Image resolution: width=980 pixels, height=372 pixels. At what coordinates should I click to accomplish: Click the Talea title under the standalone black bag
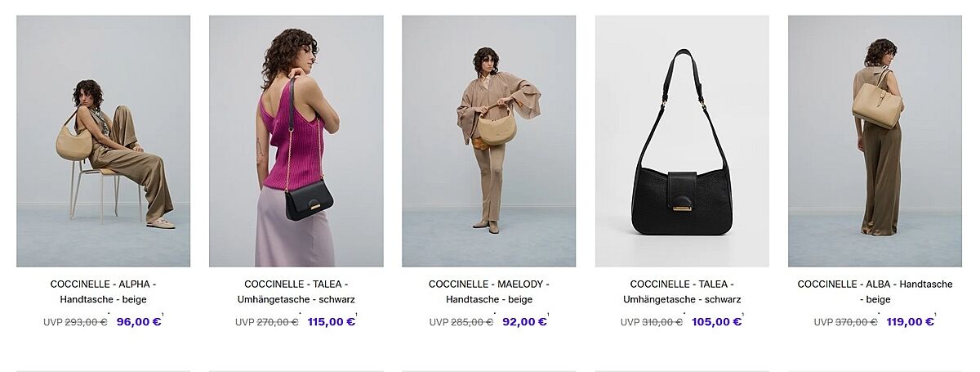pos(682,292)
